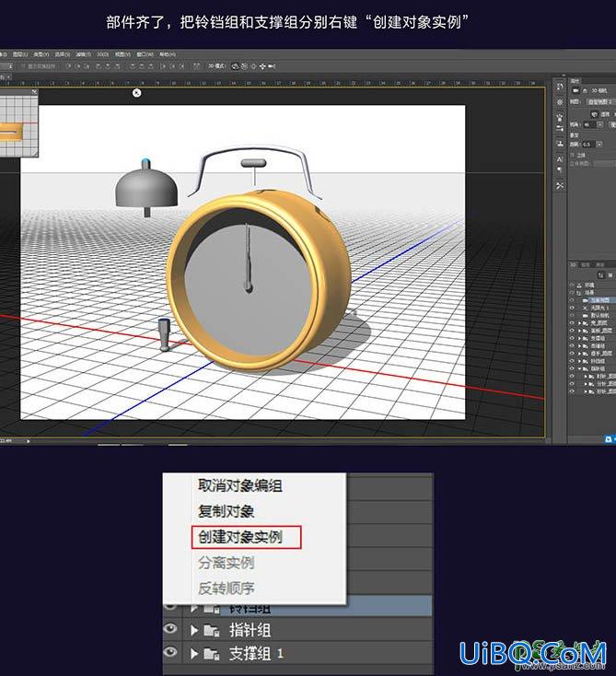616x676 pixels.
Task: Click the secondary view grid thumbnail
Action: pos(19,125)
